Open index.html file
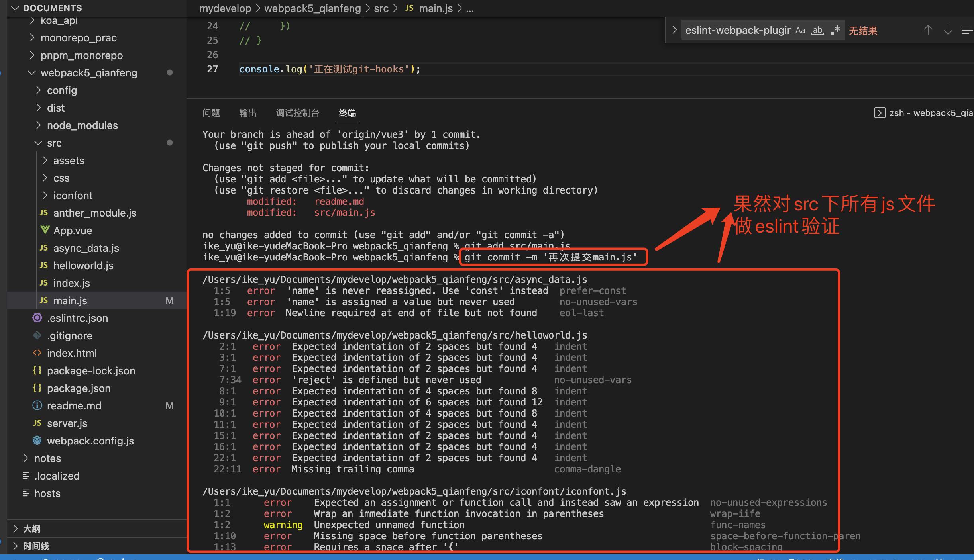This screenshot has height=560, width=974. 72,353
